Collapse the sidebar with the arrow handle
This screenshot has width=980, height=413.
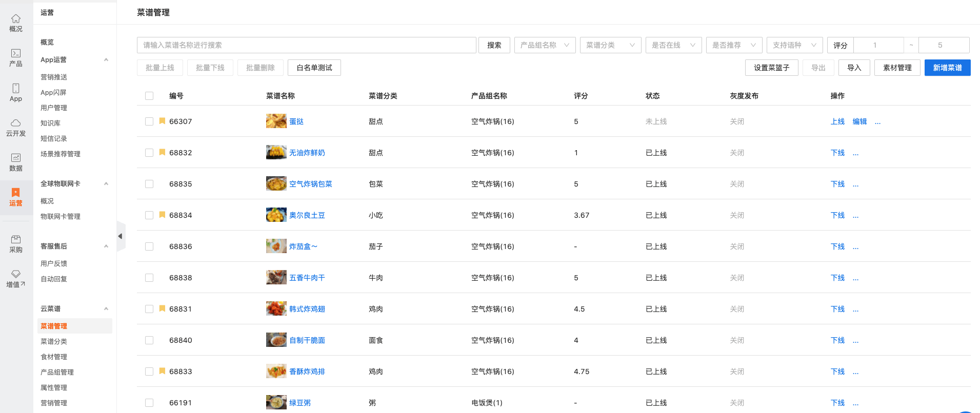[121, 236]
